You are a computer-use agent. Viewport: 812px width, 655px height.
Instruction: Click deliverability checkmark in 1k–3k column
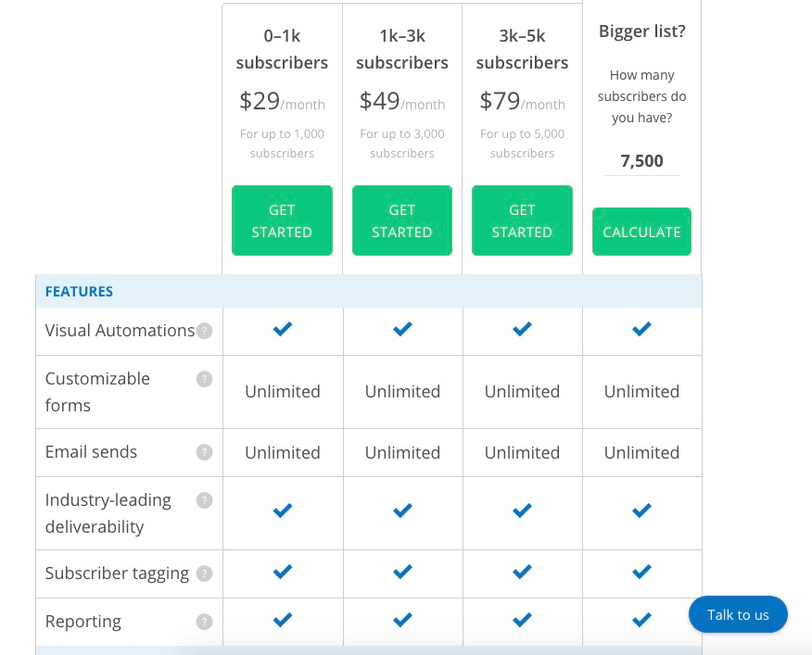(402, 511)
